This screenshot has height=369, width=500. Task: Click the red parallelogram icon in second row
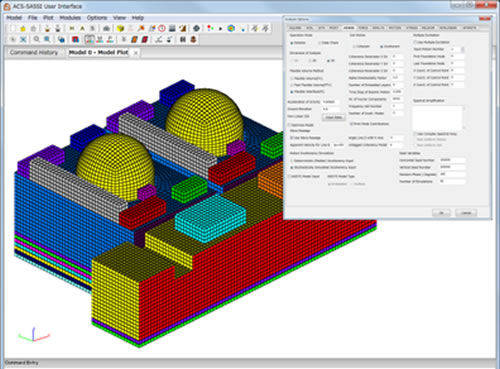tap(145, 40)
